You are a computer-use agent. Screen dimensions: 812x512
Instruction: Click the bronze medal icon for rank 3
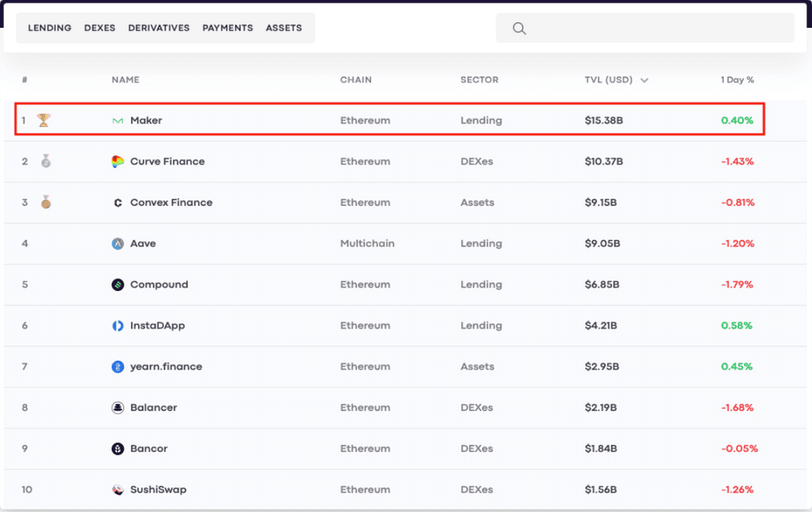tap(46, 202)
